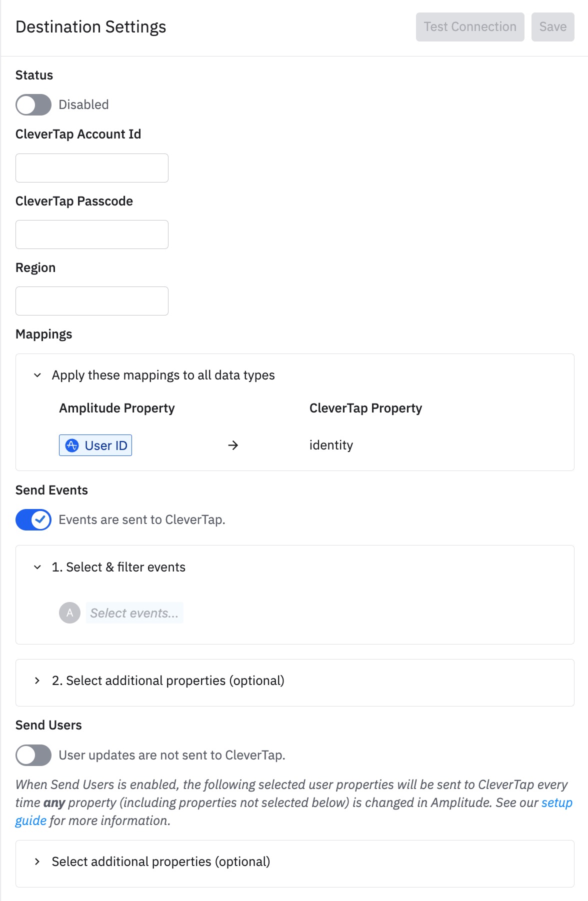588x901 pixels.
Task: Toggle the Status switch to enabled
Action: (x=33, y=104)
